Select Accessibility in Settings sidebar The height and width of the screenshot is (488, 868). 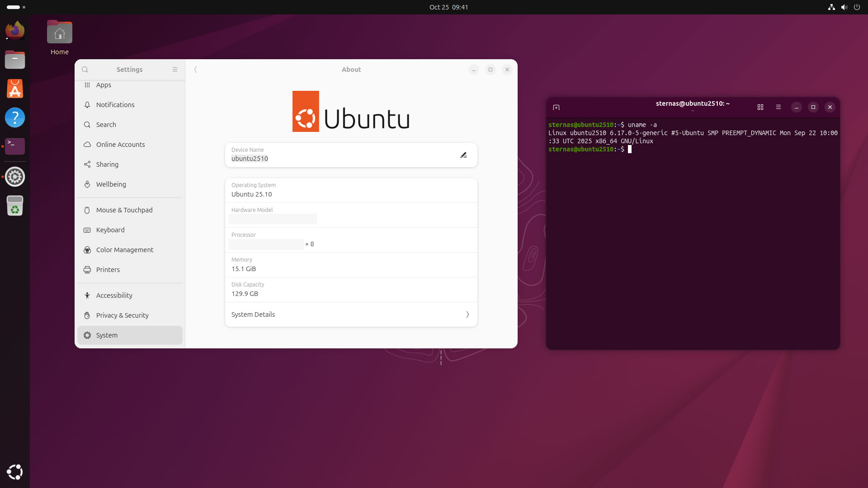[114, 296]
